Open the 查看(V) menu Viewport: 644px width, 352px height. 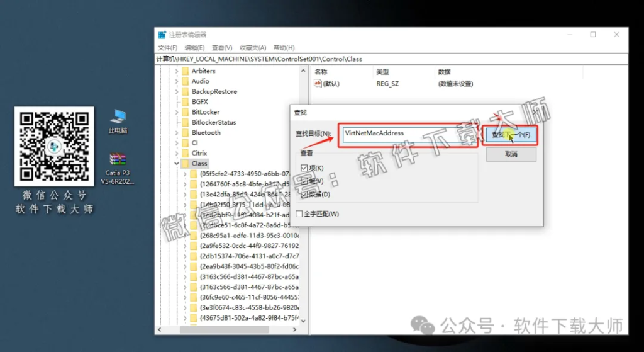(x=222, y=48)
